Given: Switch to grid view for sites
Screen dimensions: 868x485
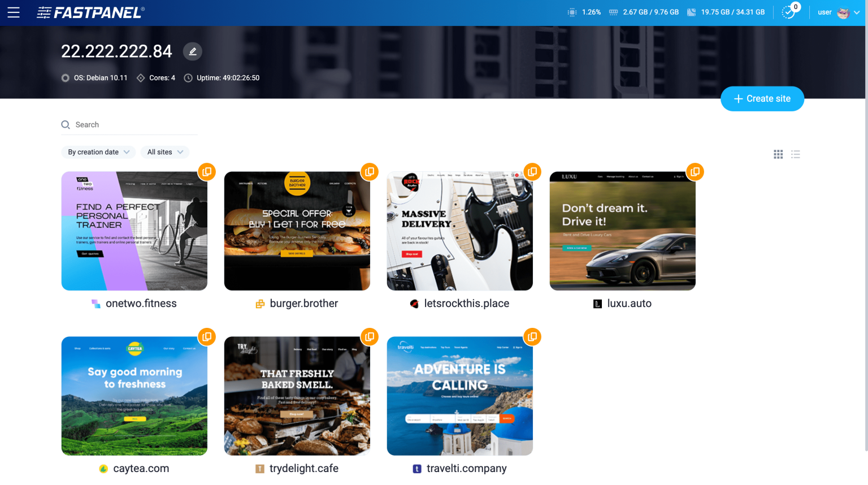Looking at the screenshot, I should tap(778, 154).
